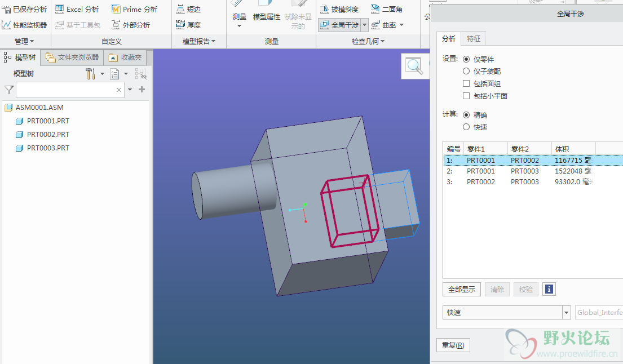Choose Exact (精确) calculation radio

tap(466, 115)
